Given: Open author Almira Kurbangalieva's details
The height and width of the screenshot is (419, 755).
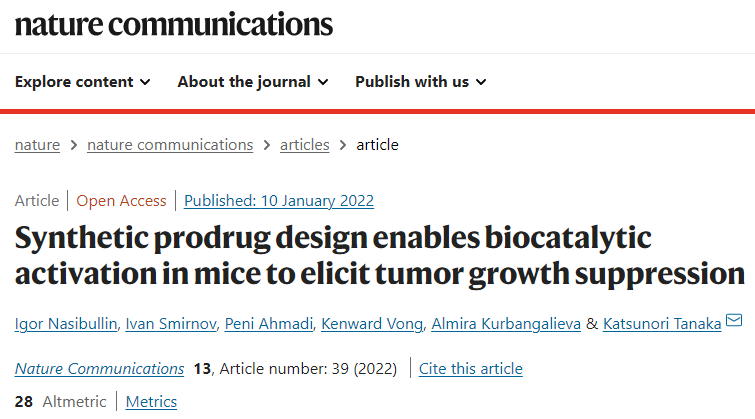Looking at the screenshot, I should [506, 324].
